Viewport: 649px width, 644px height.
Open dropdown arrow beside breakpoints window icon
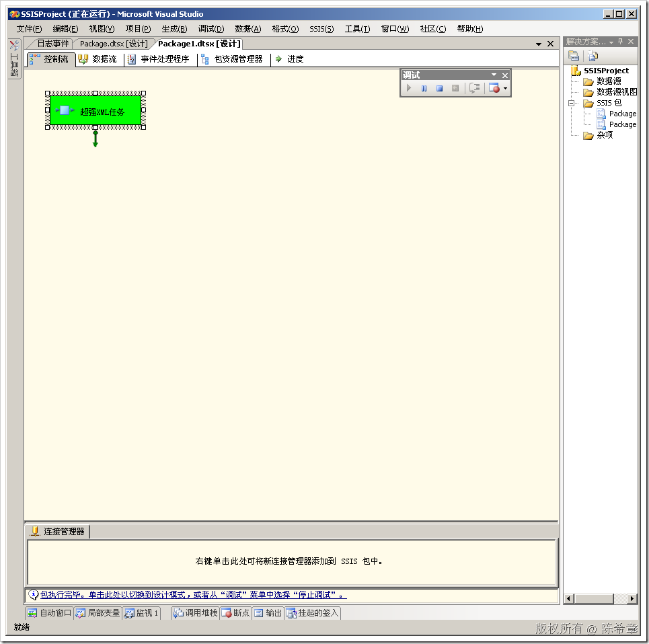(505, 88)
